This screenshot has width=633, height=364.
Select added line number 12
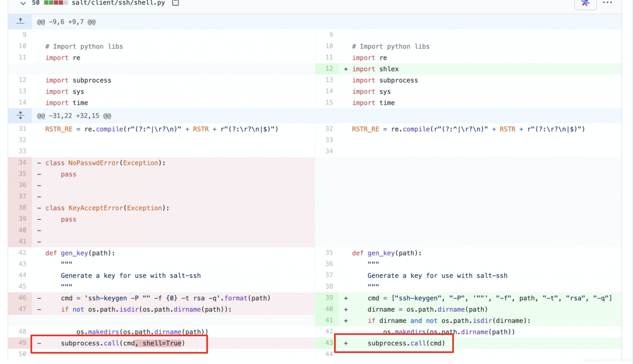point(329,68)
